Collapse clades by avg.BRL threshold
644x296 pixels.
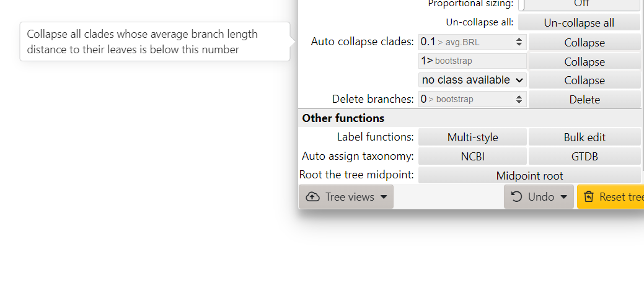(584, 43)
